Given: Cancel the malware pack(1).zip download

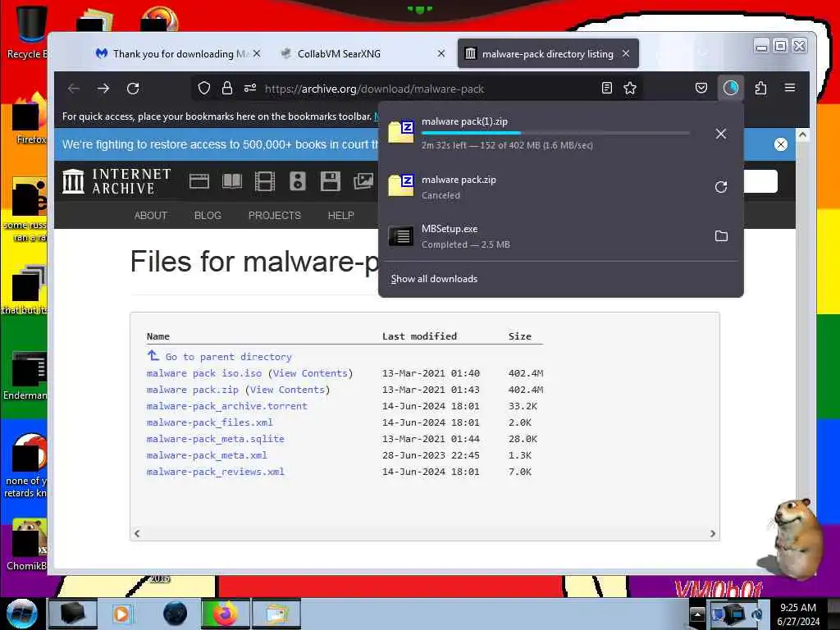Looking at the screenshot, I should tap(721, 134).
